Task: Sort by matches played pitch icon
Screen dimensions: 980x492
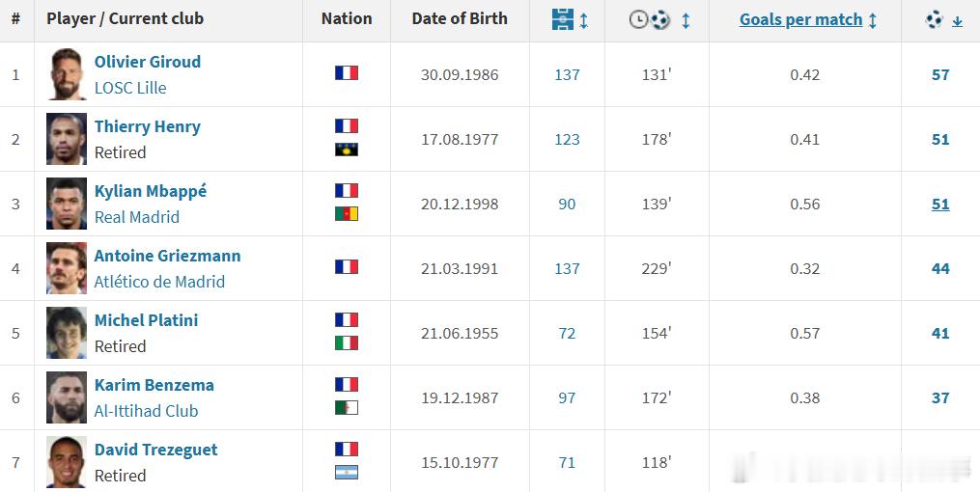Action: pos(563,20)
